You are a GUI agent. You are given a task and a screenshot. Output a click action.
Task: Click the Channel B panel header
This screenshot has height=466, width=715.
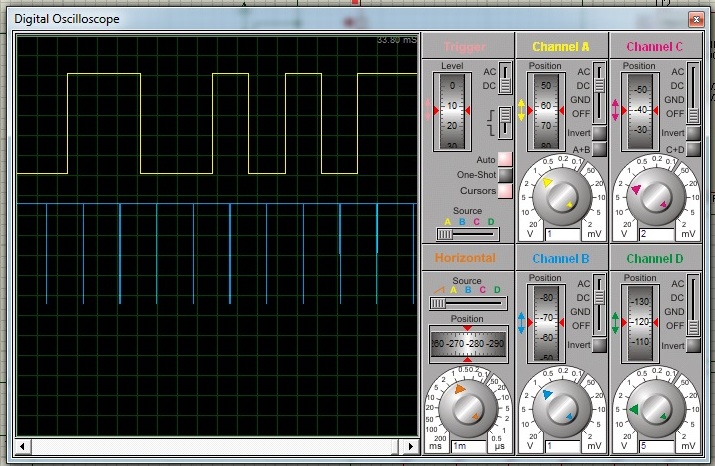point(562,258)
